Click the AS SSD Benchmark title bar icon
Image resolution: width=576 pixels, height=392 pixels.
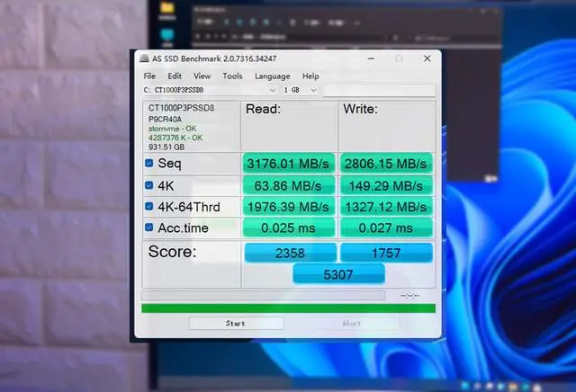point(144,58)
